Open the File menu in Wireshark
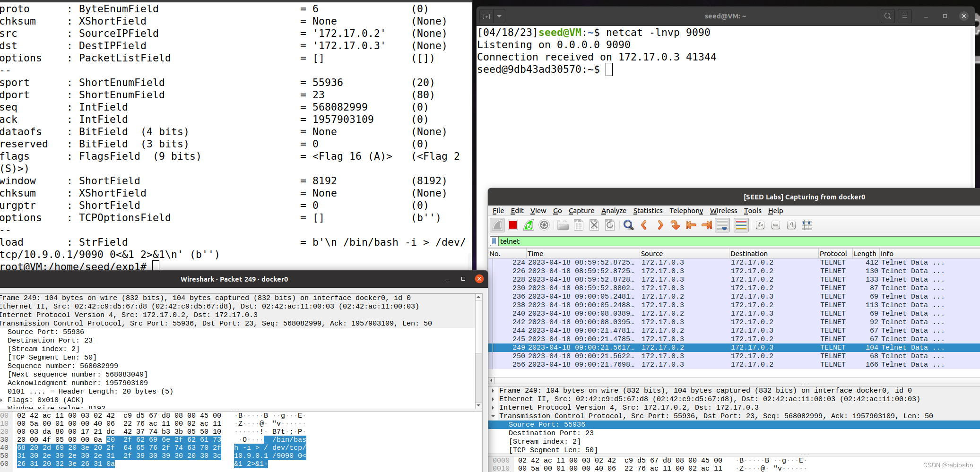 (x=498, y=211)
